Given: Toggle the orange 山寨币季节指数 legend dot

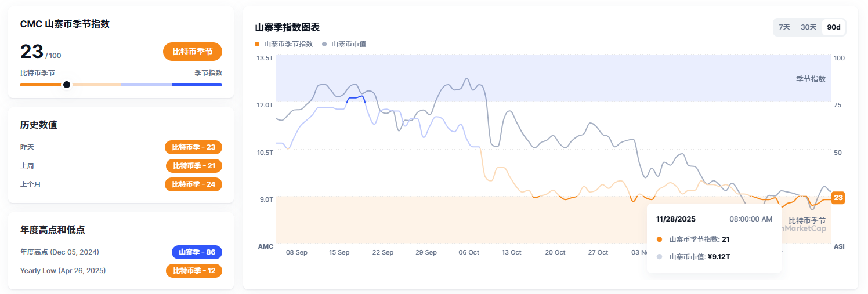Looking at the screenshot, I should 257,44.
